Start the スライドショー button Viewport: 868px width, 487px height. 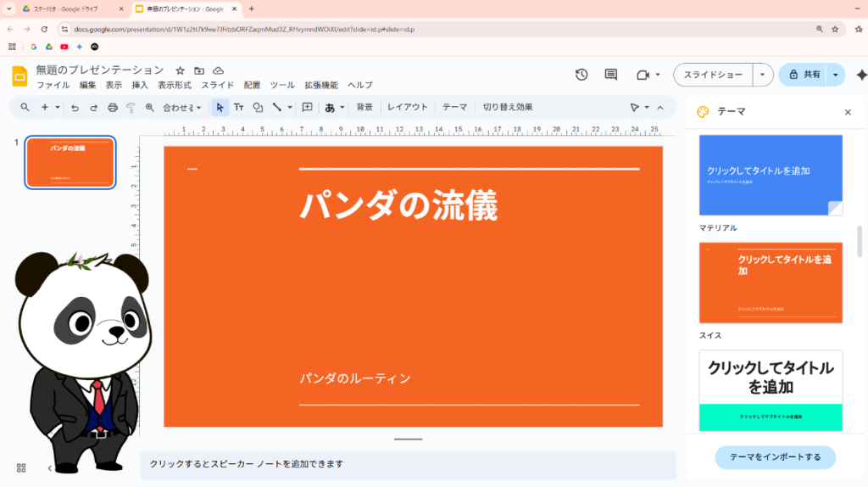pyautogui.click(x=713, y=75)
